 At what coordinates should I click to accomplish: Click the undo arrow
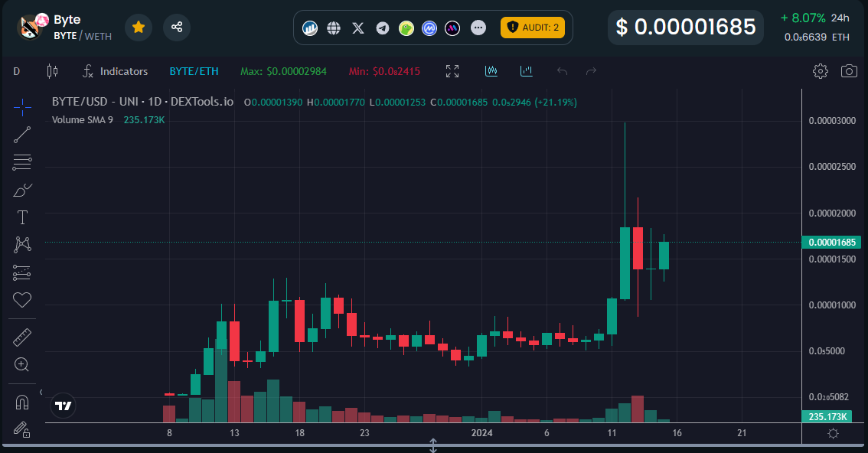click(x=562, y=71)
